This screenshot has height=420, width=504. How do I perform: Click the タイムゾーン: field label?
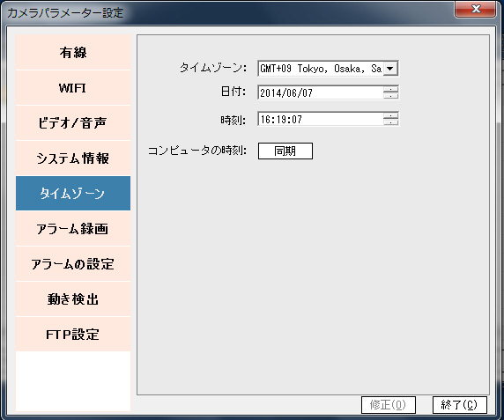tap(212, 68)
